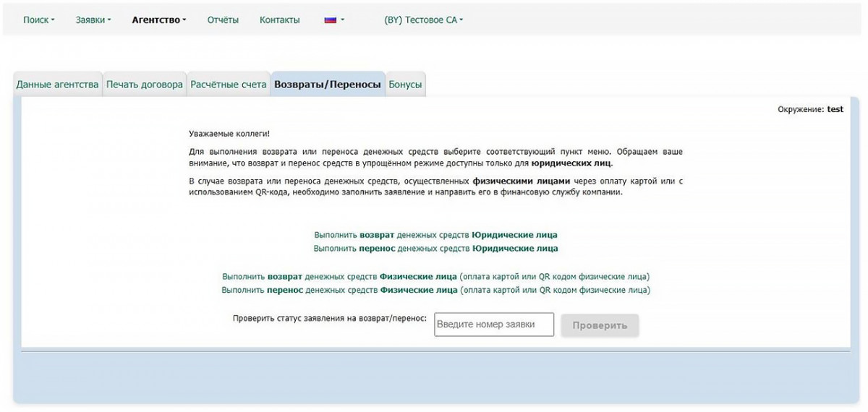
Task: Follow the перенос link for Физические лица
Action: (x=435, y=290)
